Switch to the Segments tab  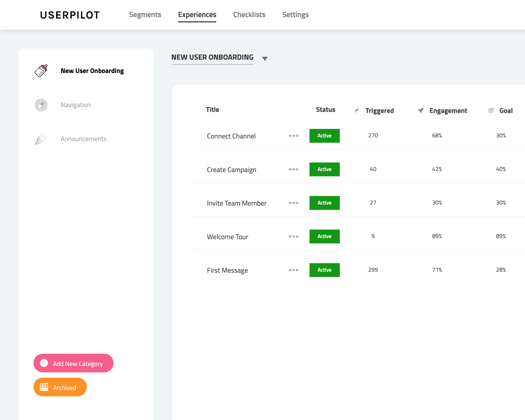[x=145, y=15]
